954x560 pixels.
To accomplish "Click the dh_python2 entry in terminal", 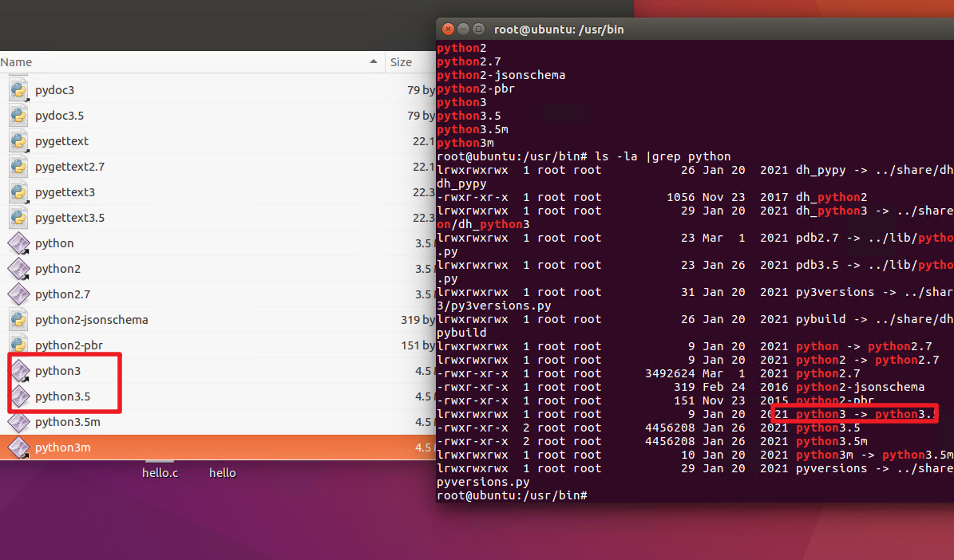I will point(831,197).
